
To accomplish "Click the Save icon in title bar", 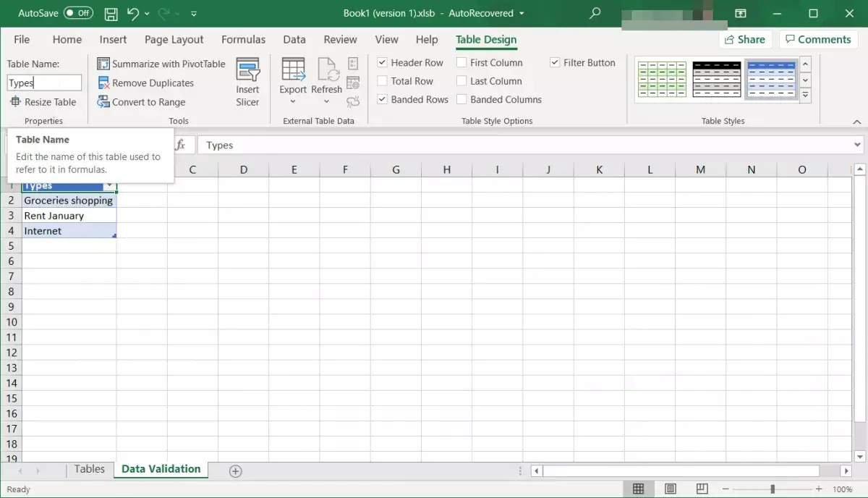I will point(111,14).
